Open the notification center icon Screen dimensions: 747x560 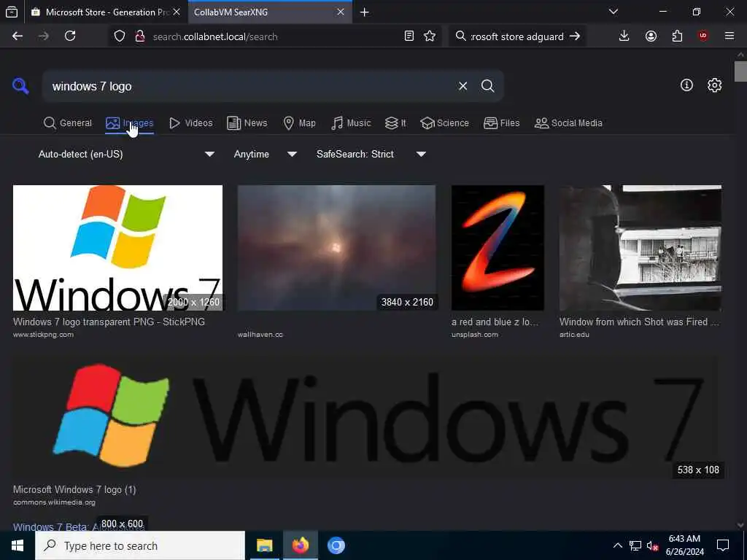pos(723,545)
